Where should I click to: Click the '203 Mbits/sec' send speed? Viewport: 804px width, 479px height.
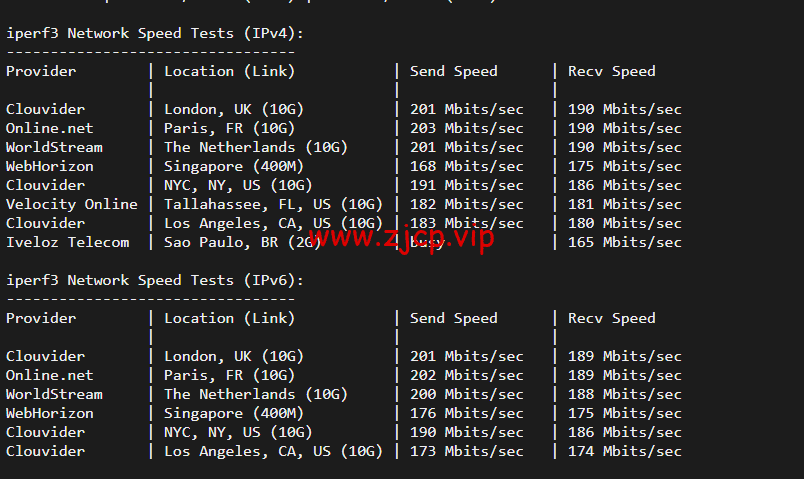coord(467,128)
